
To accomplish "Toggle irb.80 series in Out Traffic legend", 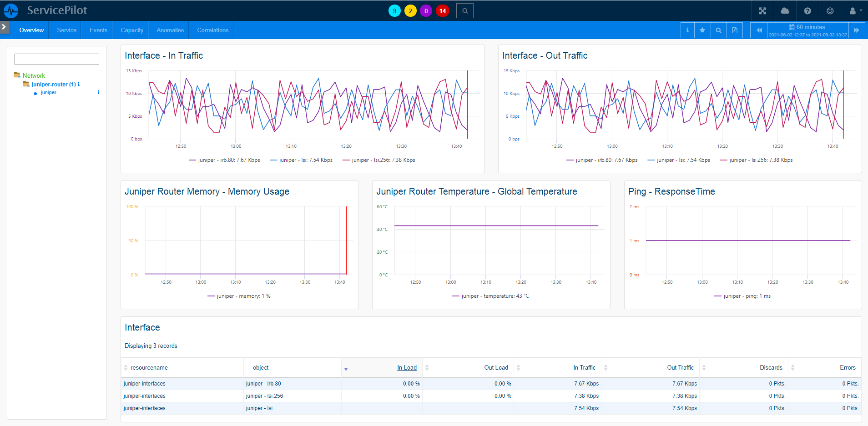I will [x=601, y=160].
